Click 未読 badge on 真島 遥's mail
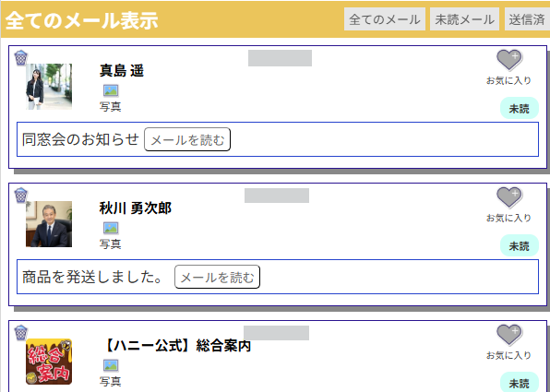Viewport: 550px width, 392px height. pos(520,108)
